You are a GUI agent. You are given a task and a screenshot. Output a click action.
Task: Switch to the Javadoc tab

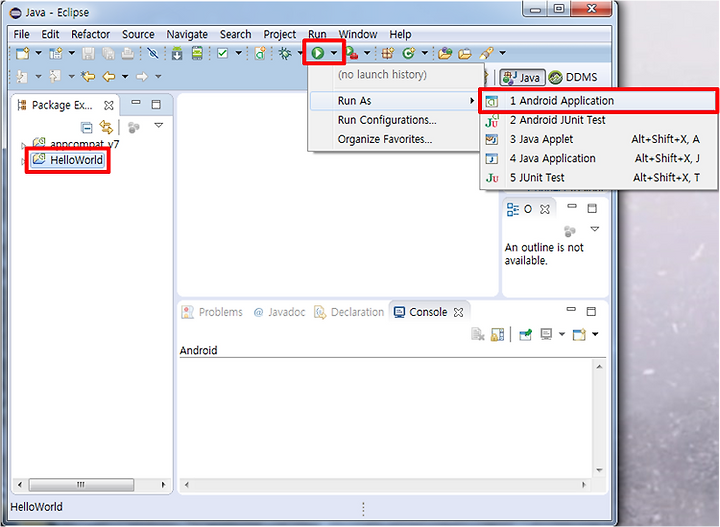tap(279, 312)
